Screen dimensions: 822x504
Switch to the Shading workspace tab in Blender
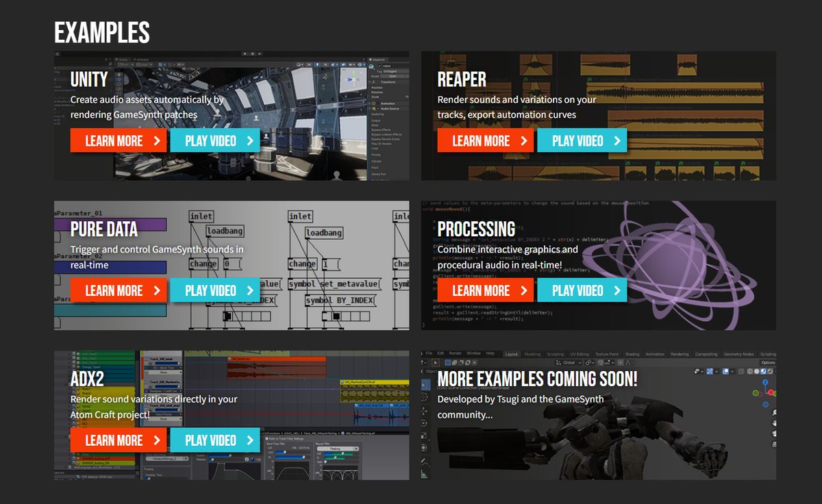click(633, 353)
